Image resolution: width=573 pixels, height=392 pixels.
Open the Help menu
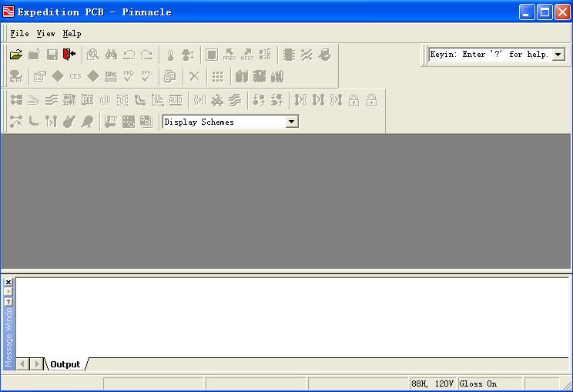[x=72, y=34]
